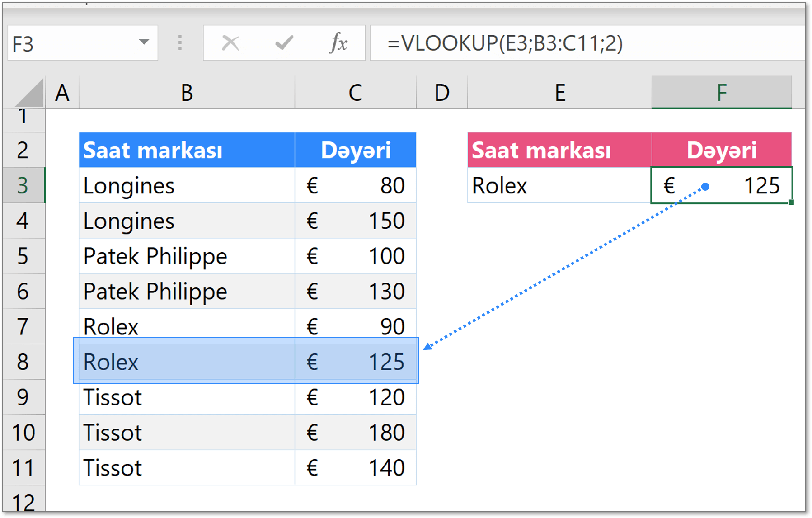Click the € 120 value cell
The width and height of the screenshot is (812, 518).
(355, 397)
